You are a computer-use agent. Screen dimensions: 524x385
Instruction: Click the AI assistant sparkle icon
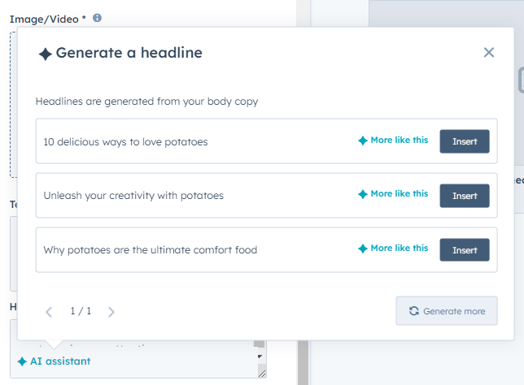point(22,361)
